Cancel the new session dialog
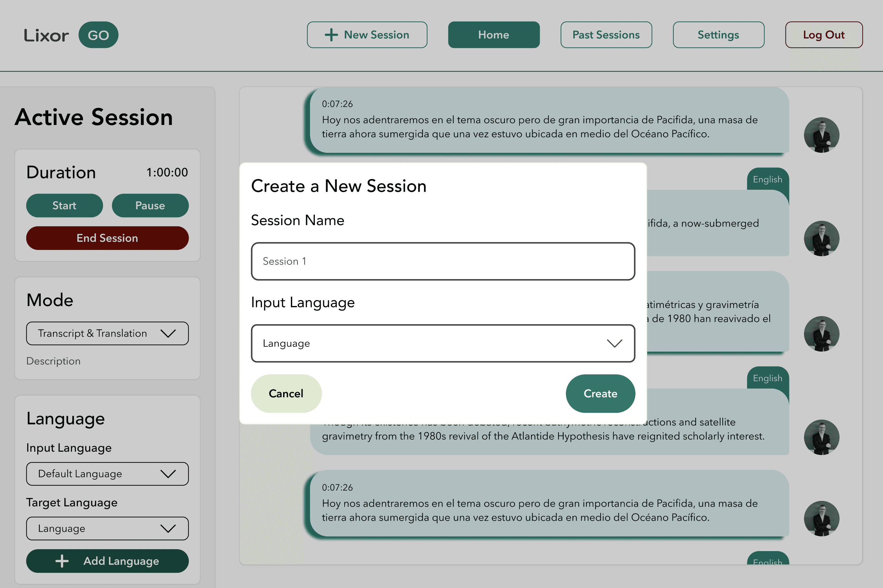 (x=286, y=393)
